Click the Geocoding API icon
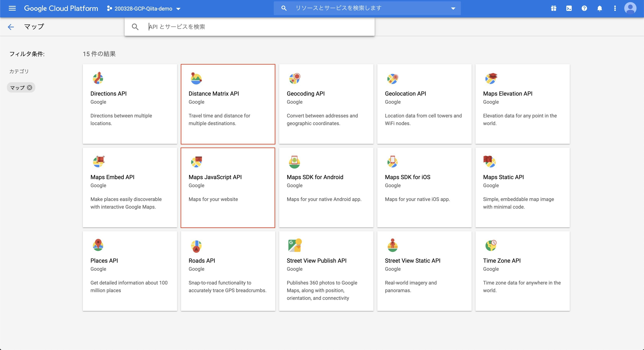644x350 pixels. pyautogui.click(x=294, y=78)
